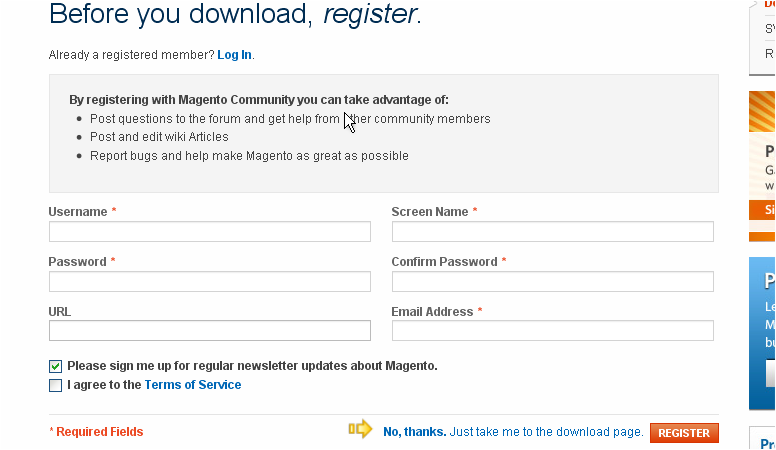776x450 pixels.
Task: Select the Password text box
Action: click(209, 282)
